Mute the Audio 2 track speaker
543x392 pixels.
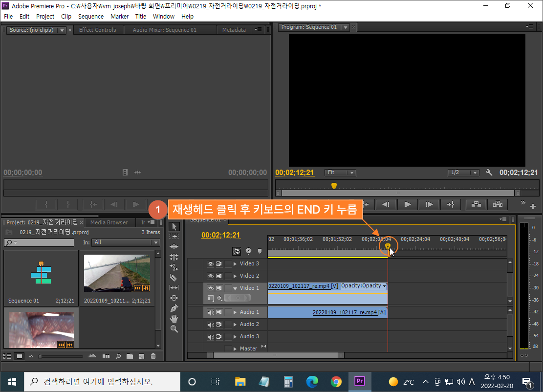point(210,325)
